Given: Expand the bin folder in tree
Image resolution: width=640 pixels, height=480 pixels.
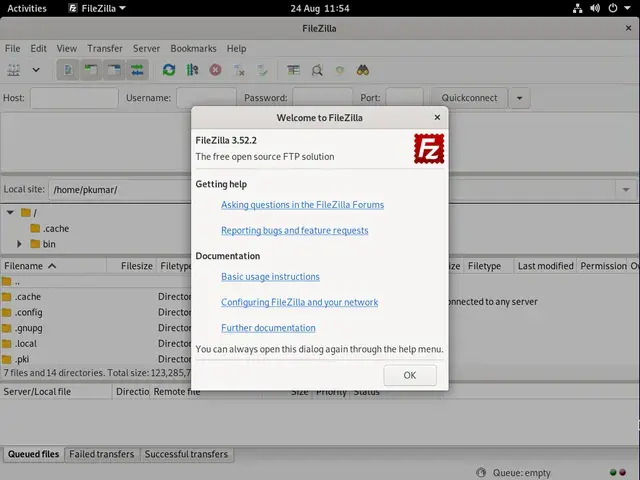Looking at the screenshot, I should point(19,244).
